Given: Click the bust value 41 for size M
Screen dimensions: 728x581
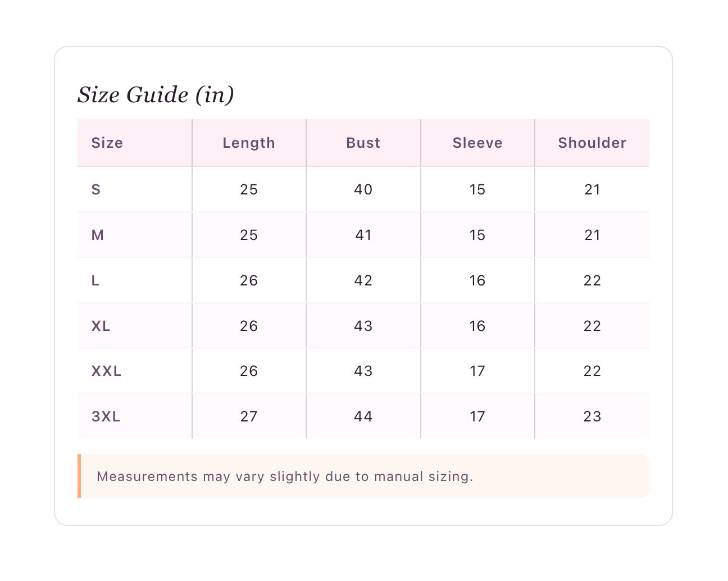Looking at the screenshot, I should click(363, 235).
